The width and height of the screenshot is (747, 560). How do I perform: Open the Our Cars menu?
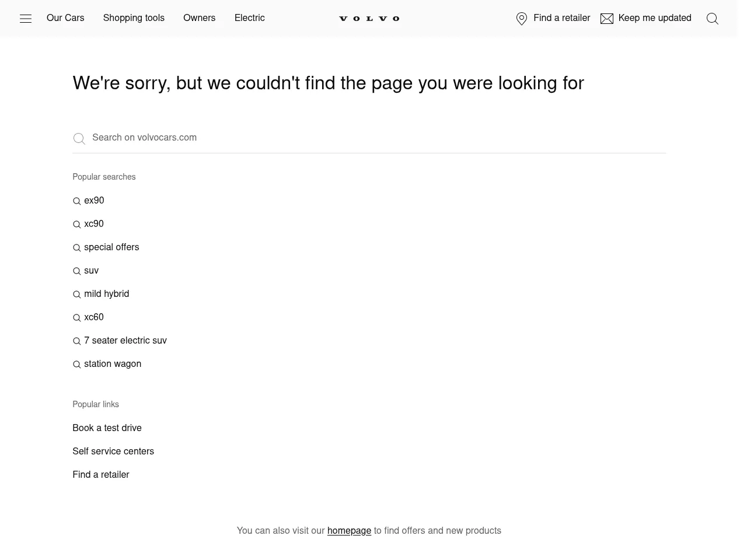pyautogui.click(x=65, y=18)
